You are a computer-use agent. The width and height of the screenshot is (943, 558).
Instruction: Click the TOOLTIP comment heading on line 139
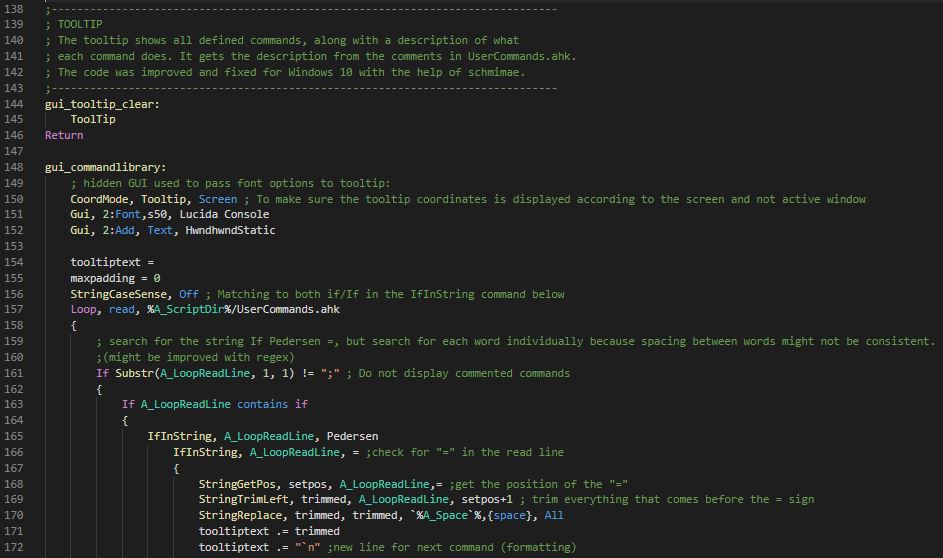80,24
